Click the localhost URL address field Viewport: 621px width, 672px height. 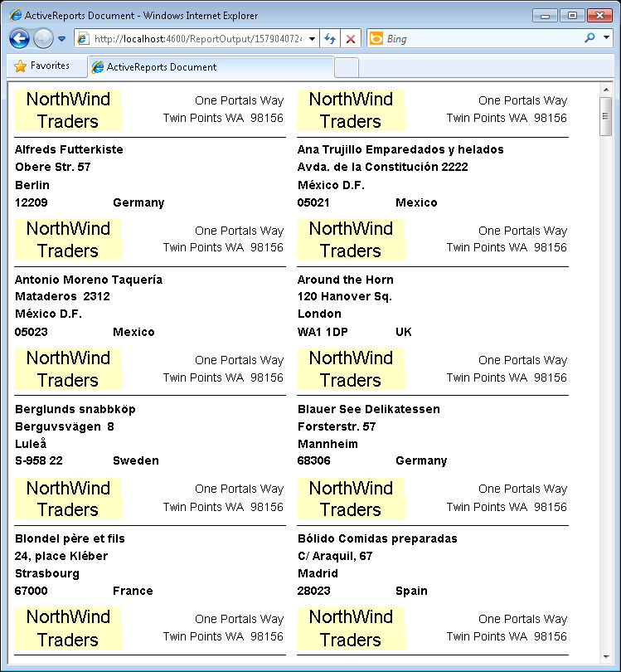pos(198,39)
